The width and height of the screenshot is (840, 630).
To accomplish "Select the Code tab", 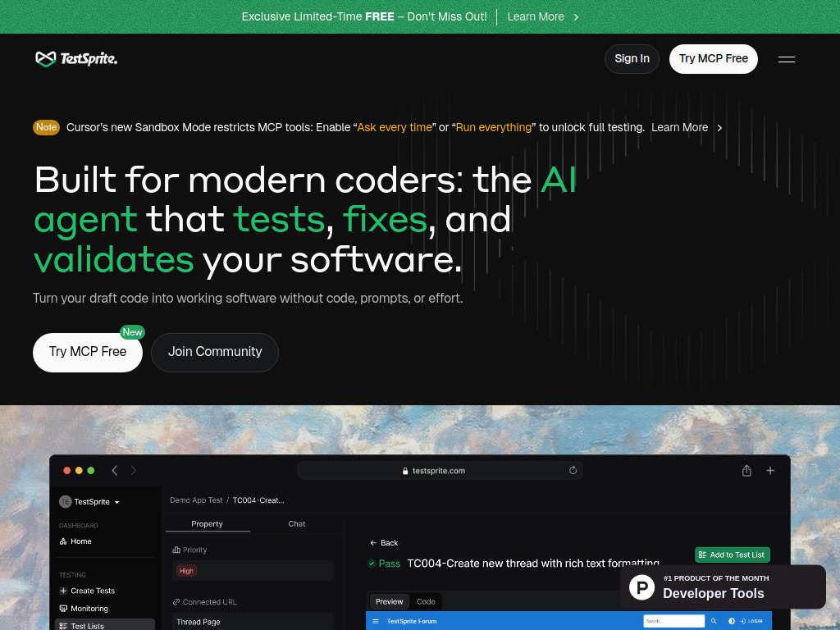I will click(426, 601).
